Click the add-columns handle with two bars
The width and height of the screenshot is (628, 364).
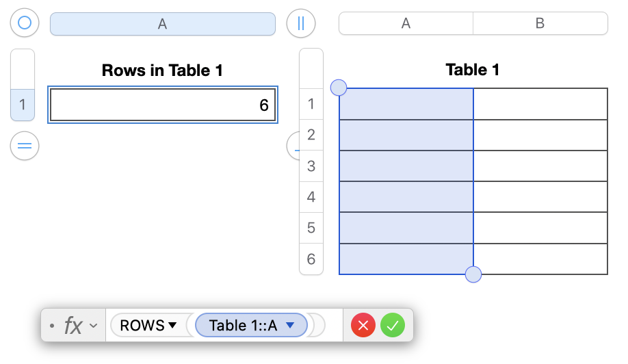click(300, 23)
